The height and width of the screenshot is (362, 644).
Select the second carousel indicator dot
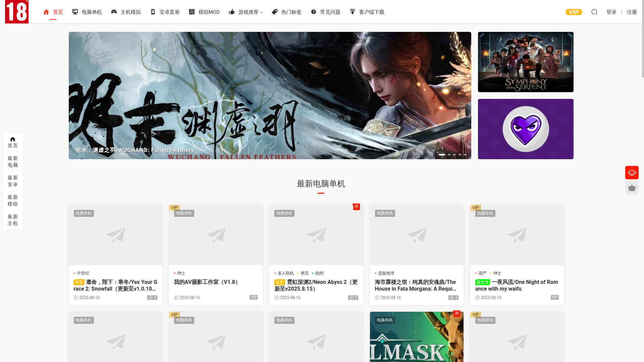[449, 155]
